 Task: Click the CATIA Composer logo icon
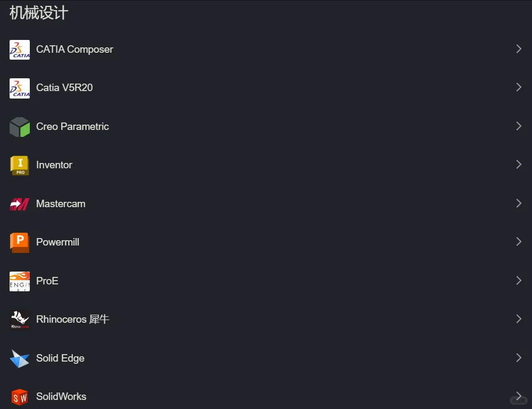click(20, 50)
